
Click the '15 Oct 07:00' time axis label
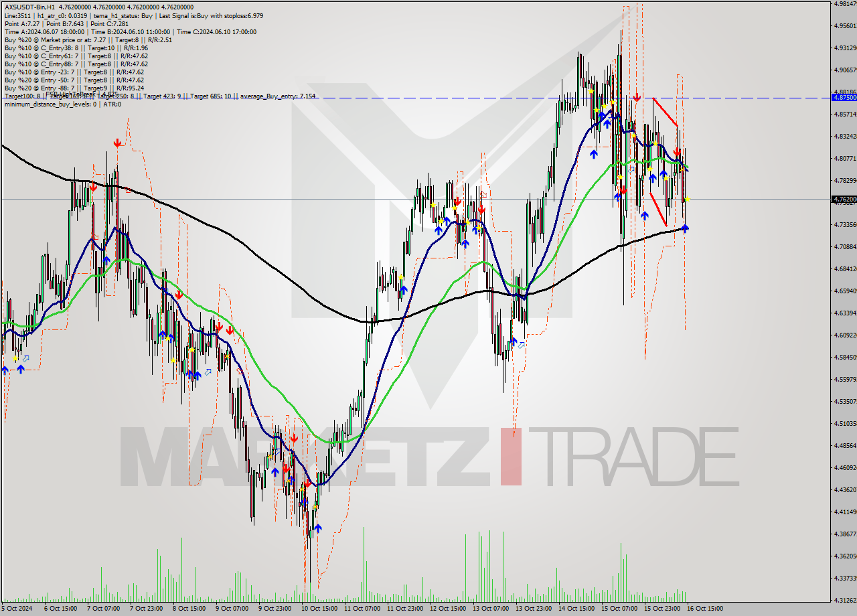tap(619, 609)
